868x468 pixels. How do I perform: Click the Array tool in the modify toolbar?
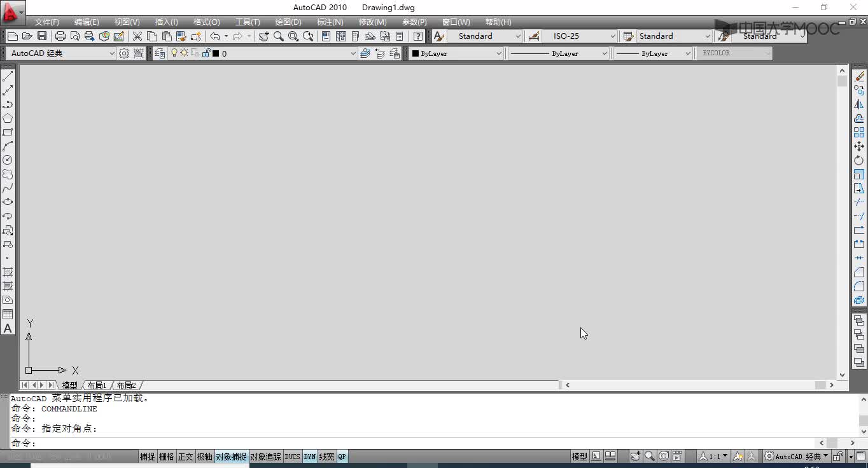coord(859,132)
